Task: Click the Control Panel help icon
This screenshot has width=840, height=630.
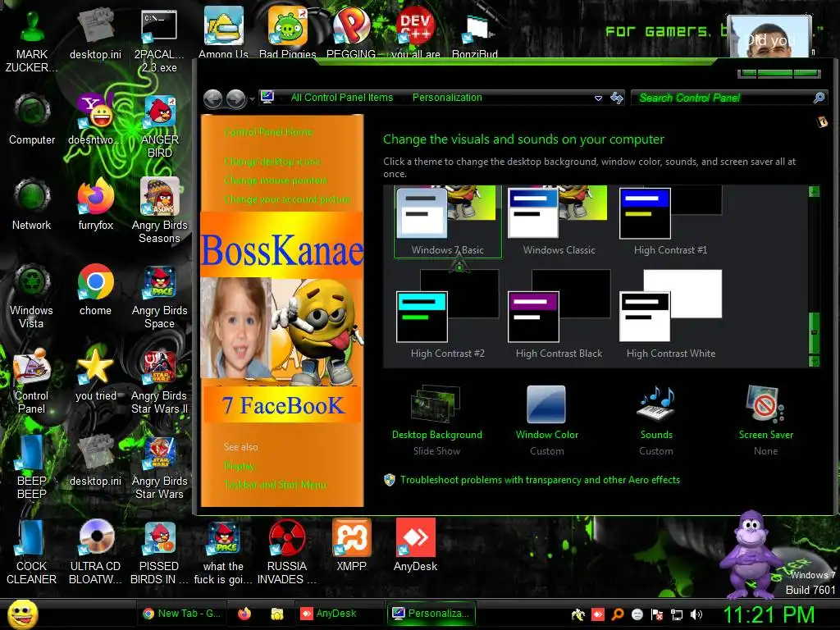Action: point(822,123)
